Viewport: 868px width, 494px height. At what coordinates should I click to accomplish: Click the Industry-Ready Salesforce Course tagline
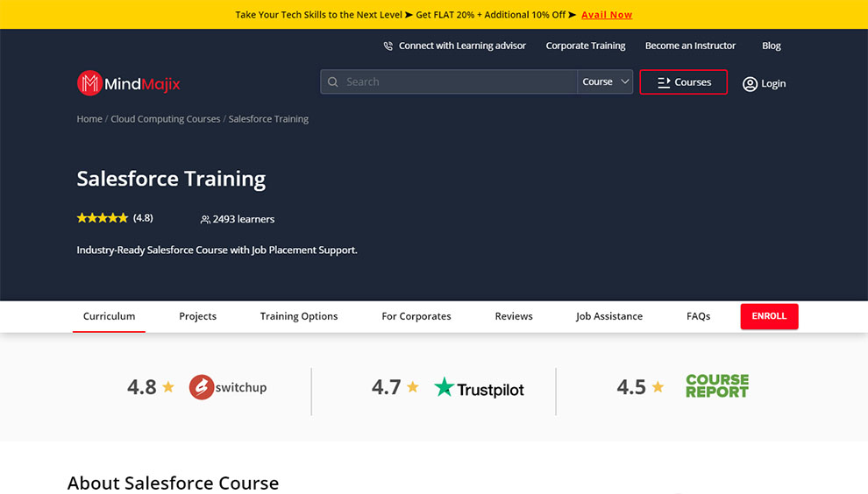(217, 250)
